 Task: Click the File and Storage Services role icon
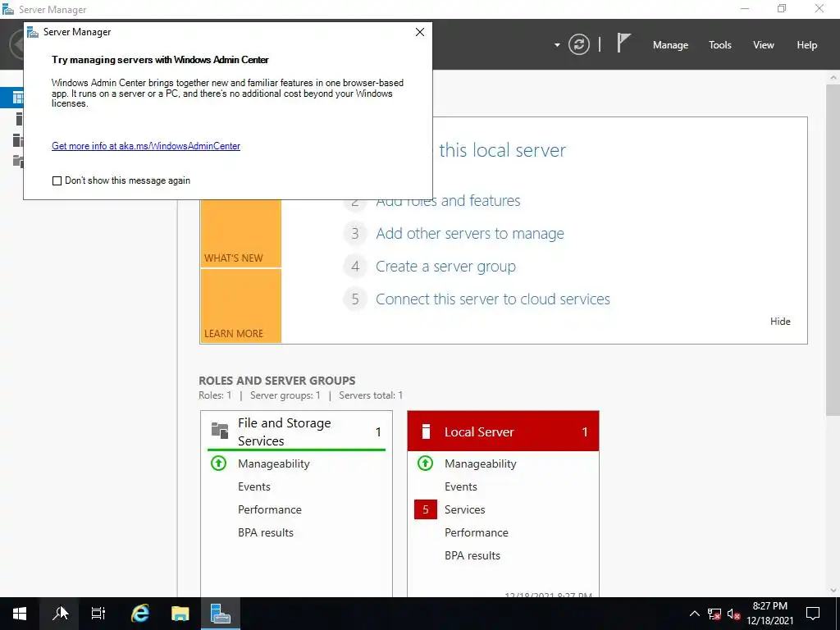[x=220, y=430]
